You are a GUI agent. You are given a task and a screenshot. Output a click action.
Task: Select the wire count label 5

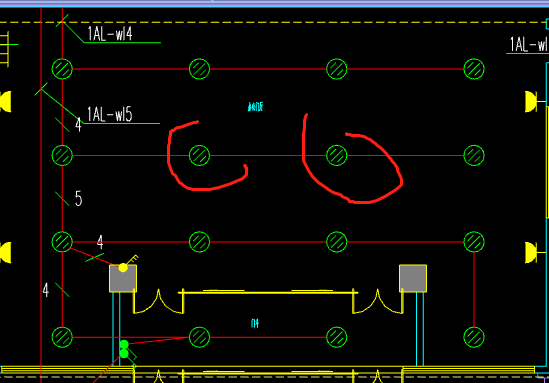pos(78,198)
